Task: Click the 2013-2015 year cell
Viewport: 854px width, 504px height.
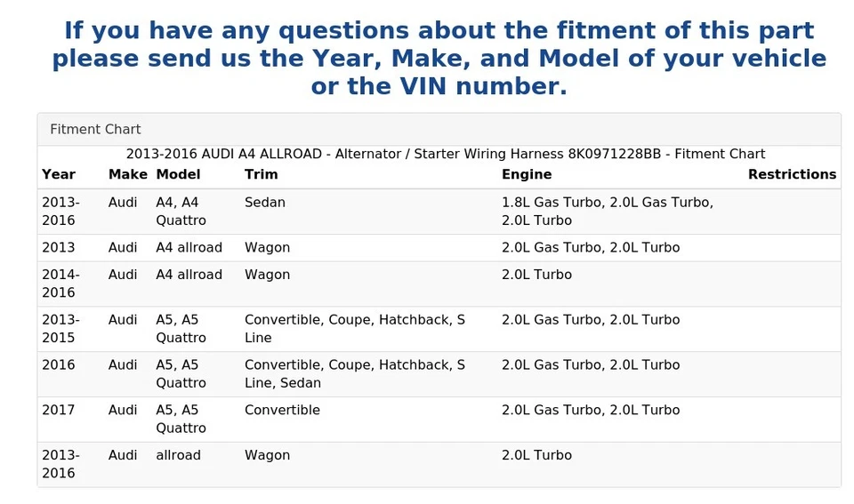Action: coord(60,329)
